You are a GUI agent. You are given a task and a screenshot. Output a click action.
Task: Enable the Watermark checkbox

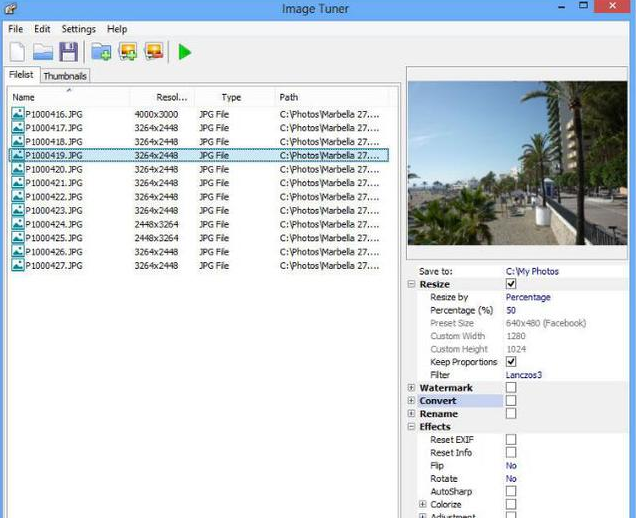(511, 388)
